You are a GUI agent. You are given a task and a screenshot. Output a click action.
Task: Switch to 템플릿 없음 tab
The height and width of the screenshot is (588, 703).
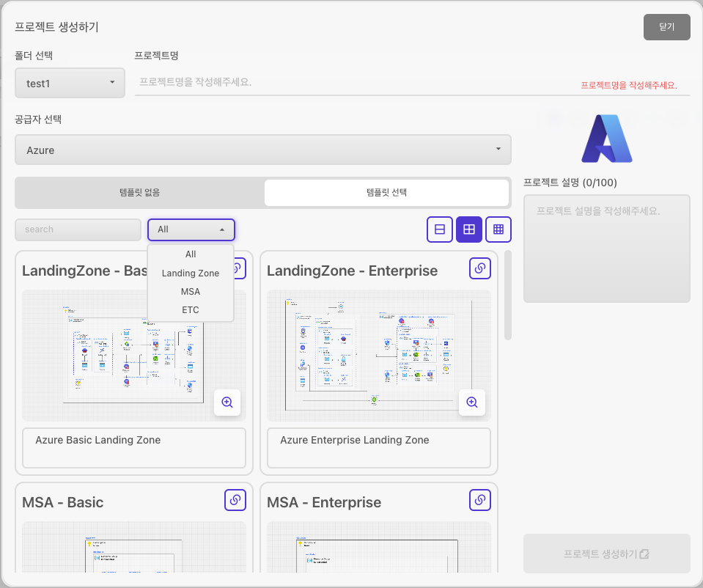[x=139, y=193]
